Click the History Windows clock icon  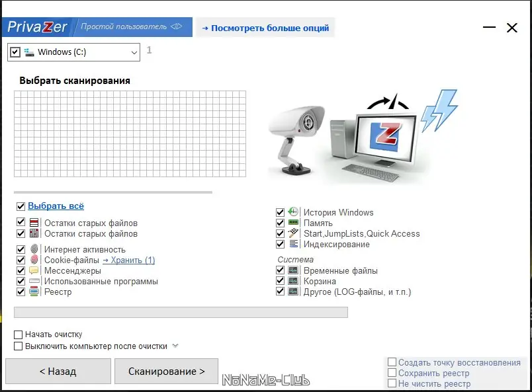click(293, 212)
